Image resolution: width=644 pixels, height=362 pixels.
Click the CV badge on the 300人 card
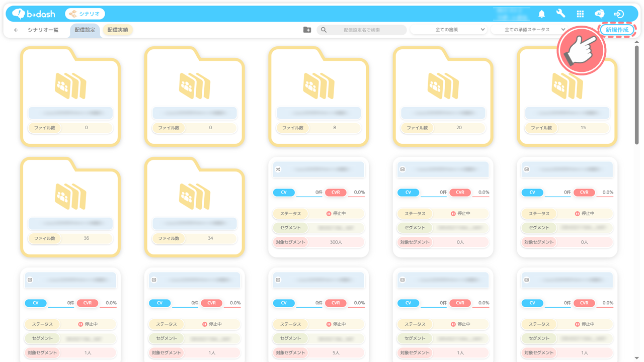click(x=284, y=193)
